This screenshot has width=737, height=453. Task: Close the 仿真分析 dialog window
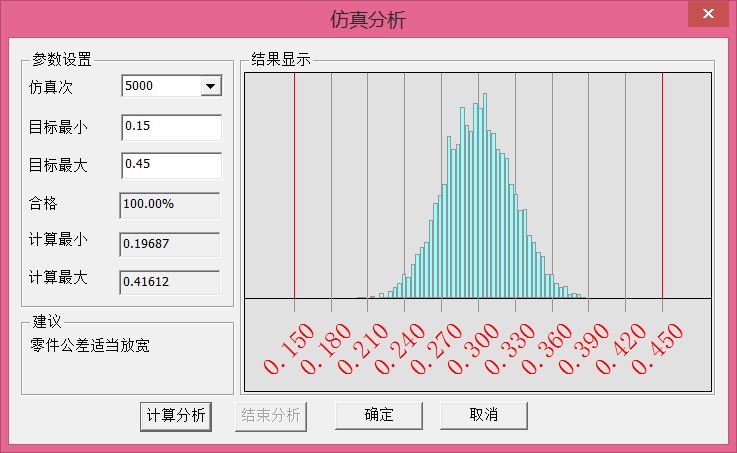(x=709, y=14)
